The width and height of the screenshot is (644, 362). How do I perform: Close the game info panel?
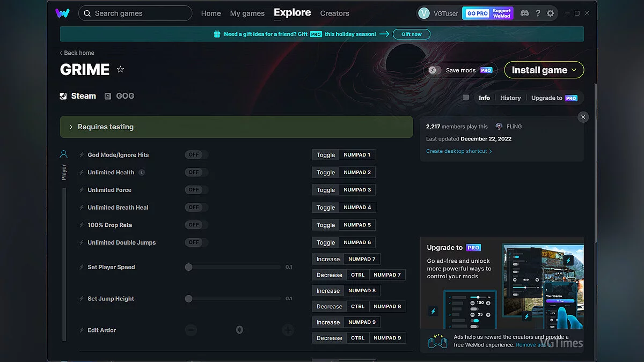click(583, 117)
